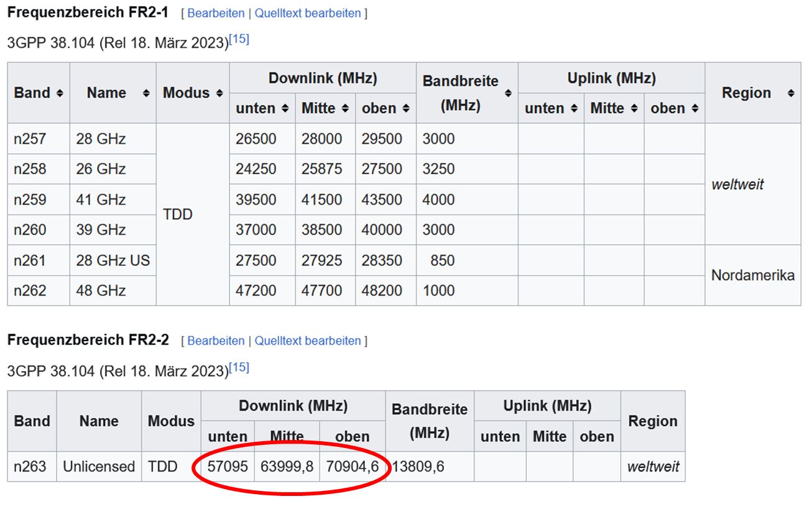Open reference [15] under the FR2-1 heading

[x=239, y=40]
